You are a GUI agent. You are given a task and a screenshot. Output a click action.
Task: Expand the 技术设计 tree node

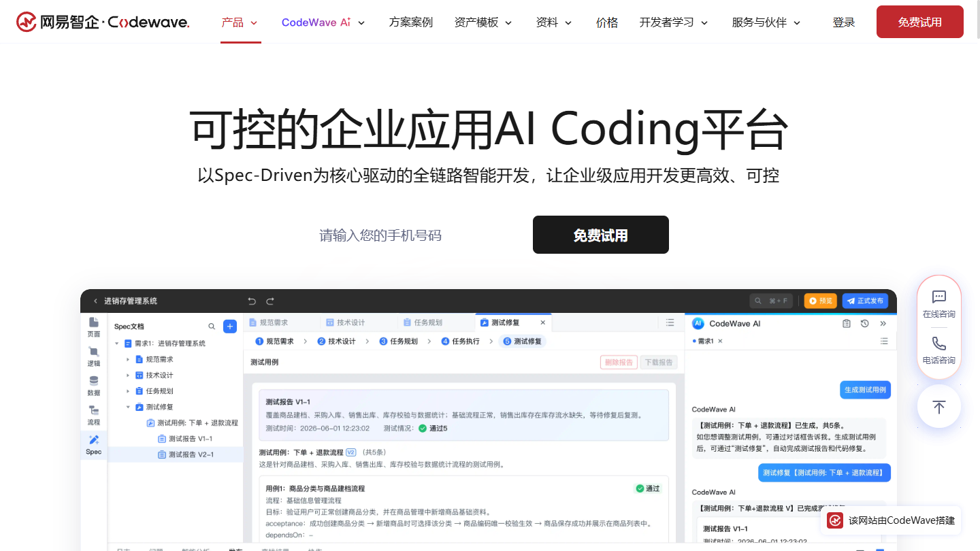[128, 375]
